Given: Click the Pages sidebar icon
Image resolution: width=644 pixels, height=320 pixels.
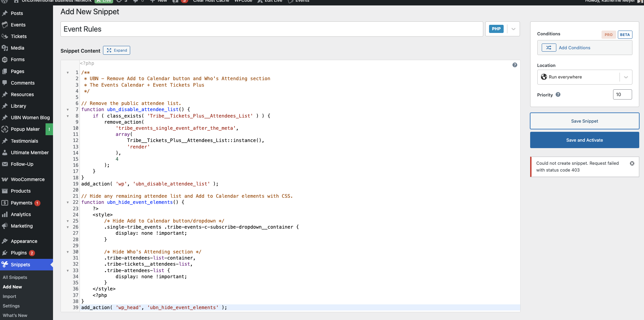Looking at the screenshot, I should click(5, 71).
